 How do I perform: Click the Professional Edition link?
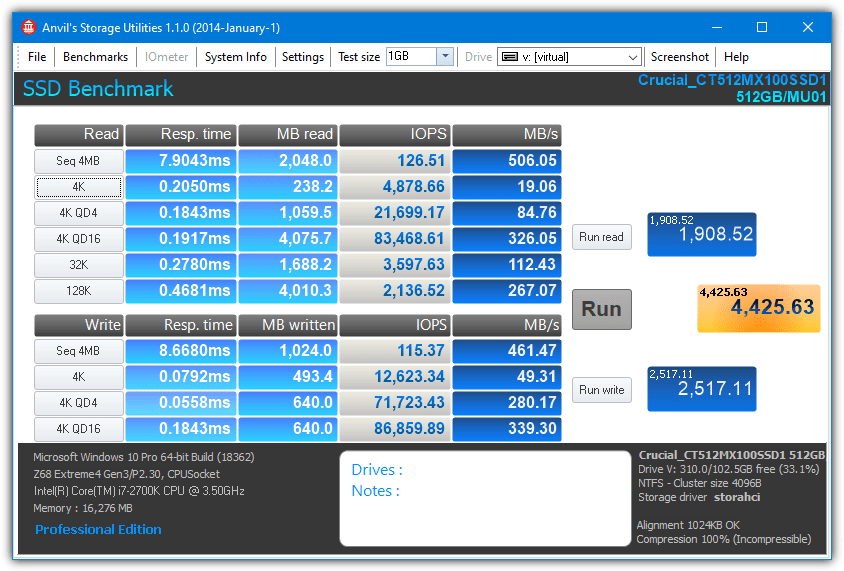[x=98, y=530]
